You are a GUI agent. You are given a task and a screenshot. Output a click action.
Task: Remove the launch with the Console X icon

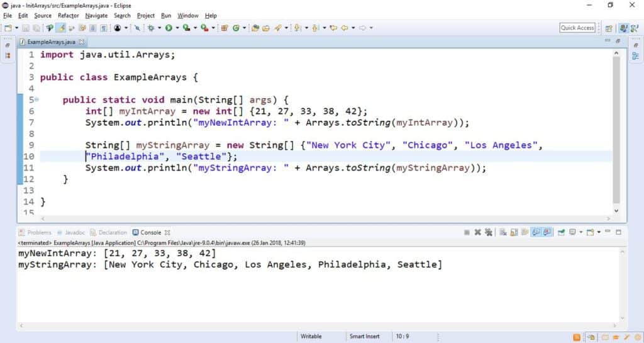pos(478,232)
